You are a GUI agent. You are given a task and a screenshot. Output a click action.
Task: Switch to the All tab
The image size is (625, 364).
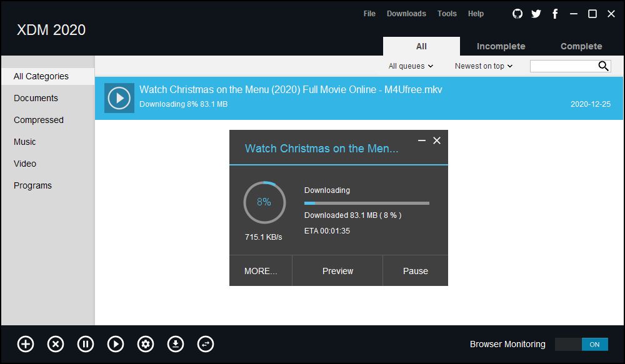[421, 46]
